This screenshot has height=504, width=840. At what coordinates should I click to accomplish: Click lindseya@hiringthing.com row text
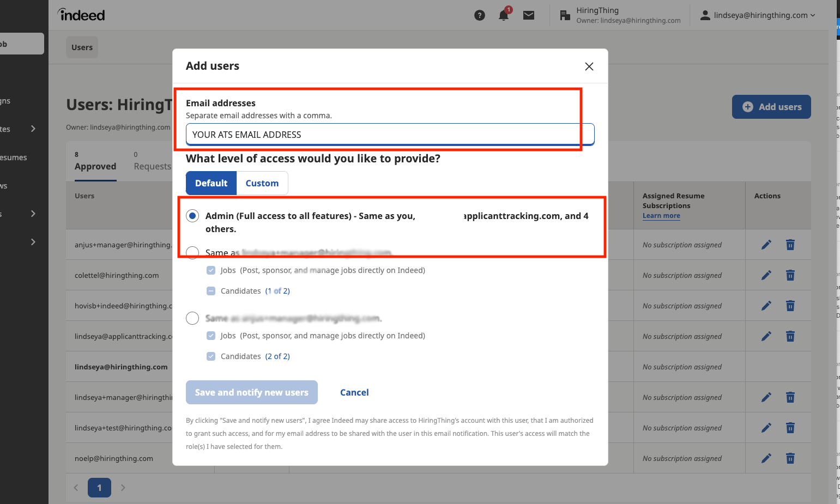(x=121, y=367)
